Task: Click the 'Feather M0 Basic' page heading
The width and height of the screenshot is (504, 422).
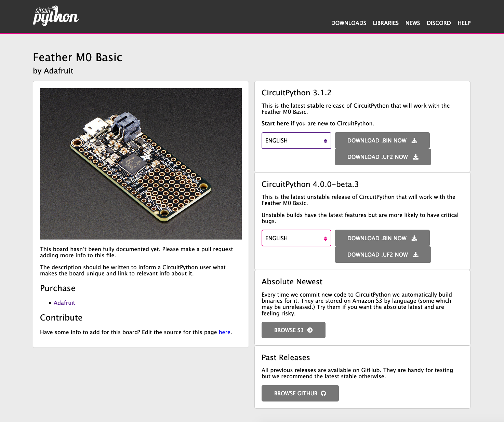Action: [x=78, y=57]
